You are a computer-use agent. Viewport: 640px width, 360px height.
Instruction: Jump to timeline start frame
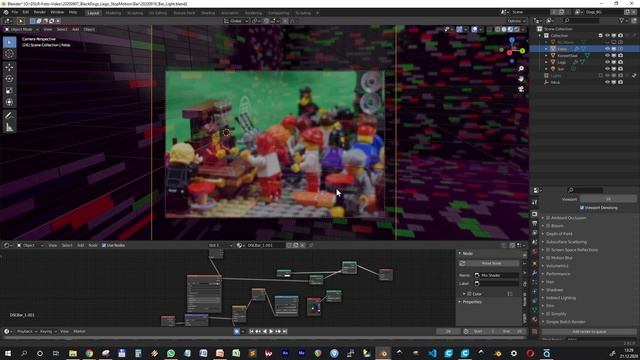[251, 331]
